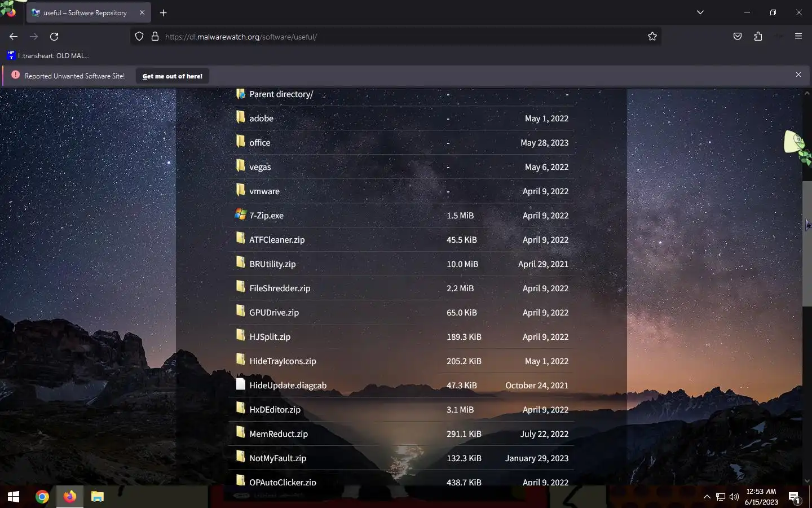
Task: Download GPUDrive.zip
Action: coord(274,313)
